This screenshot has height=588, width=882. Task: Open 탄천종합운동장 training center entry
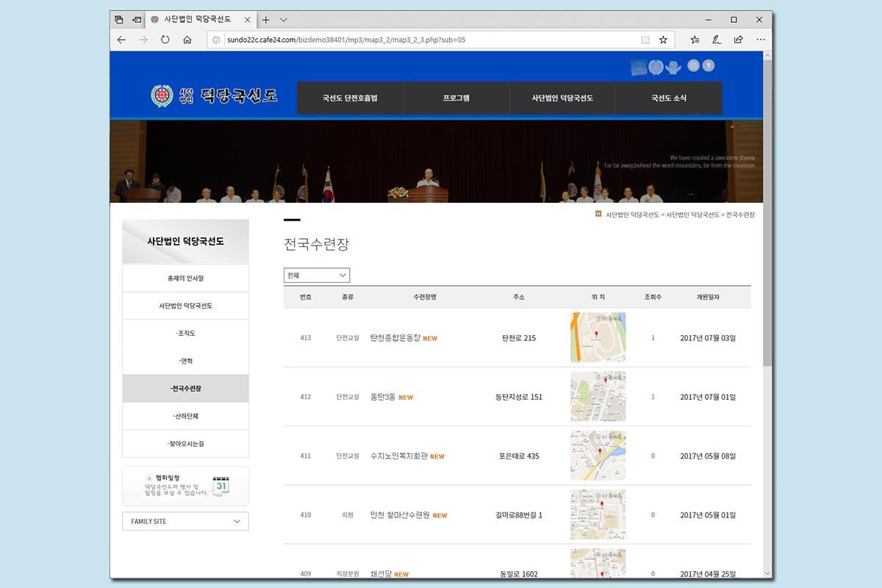(x=395, y=338)
